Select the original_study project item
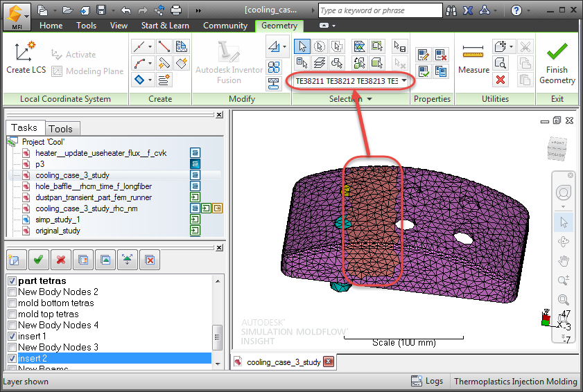 point(58,231)
